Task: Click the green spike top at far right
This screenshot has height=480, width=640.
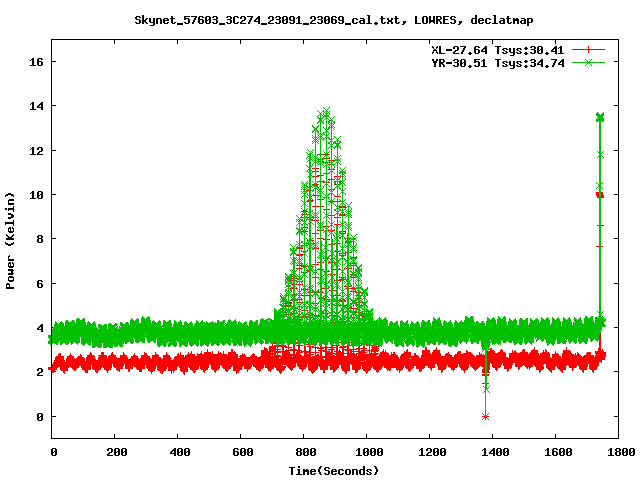Action: (600, 117)
